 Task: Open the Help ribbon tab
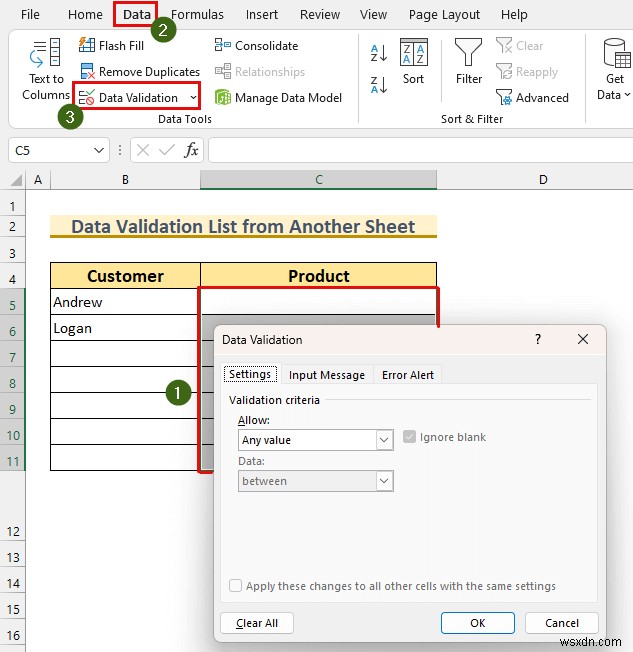514,15
